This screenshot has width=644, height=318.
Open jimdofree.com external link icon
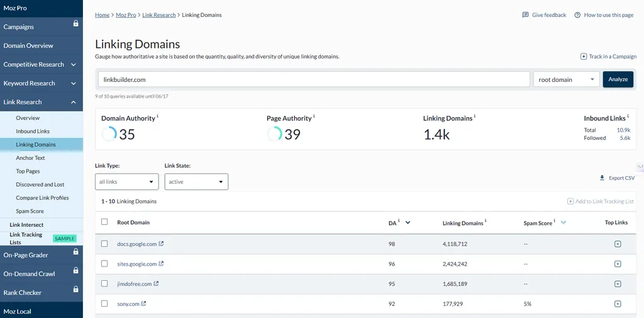pos(156,283)
